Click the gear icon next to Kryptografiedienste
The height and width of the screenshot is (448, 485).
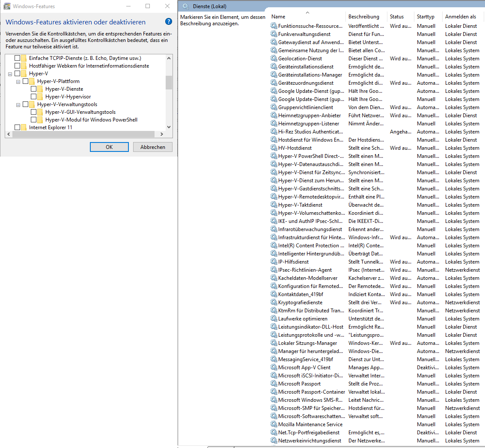pyautogui.click(x=274, y=302)
